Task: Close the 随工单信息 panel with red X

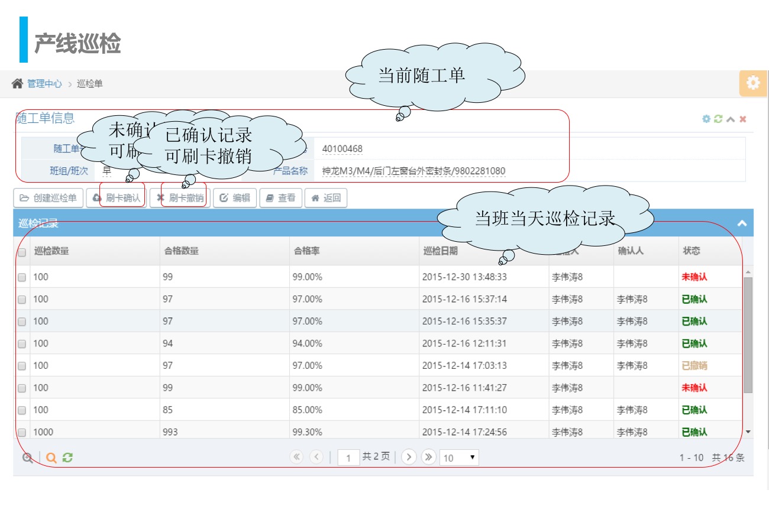Action: 743,119
